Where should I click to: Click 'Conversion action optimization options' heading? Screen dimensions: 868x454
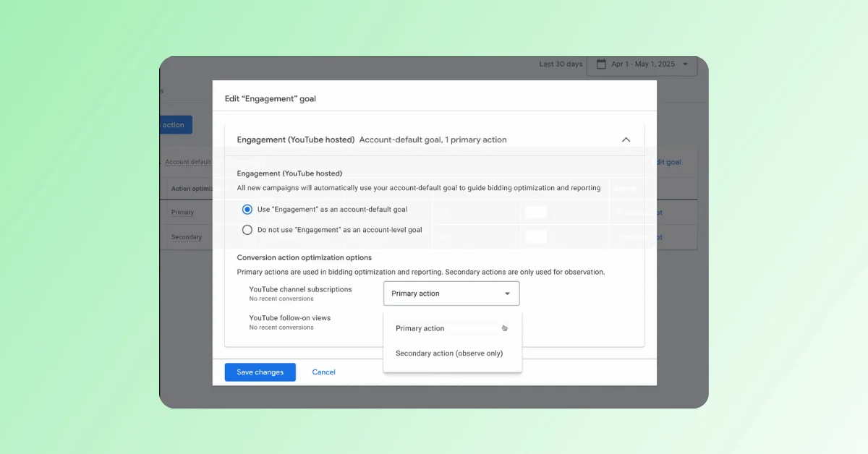click(x=305, y=257)
